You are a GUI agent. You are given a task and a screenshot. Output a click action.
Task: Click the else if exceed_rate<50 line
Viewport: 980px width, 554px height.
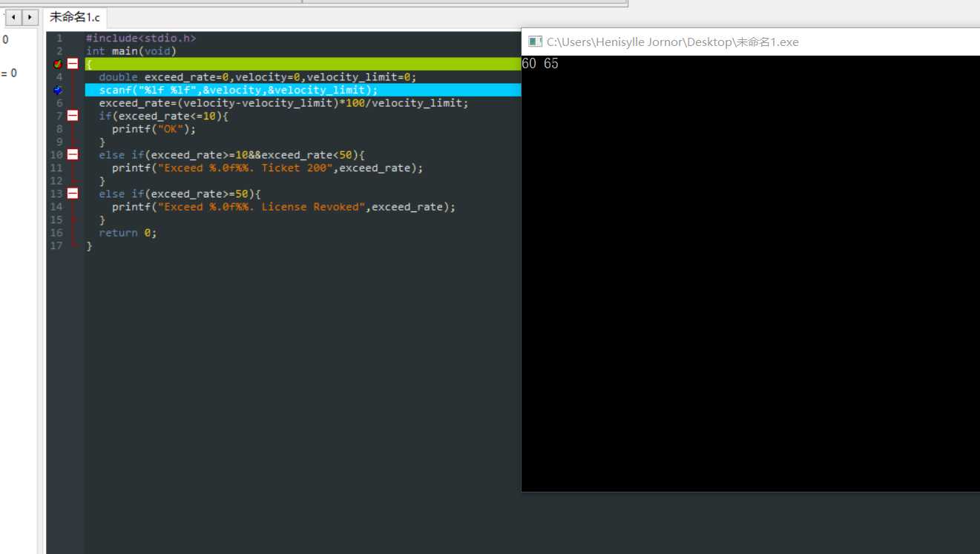(231, 155)
